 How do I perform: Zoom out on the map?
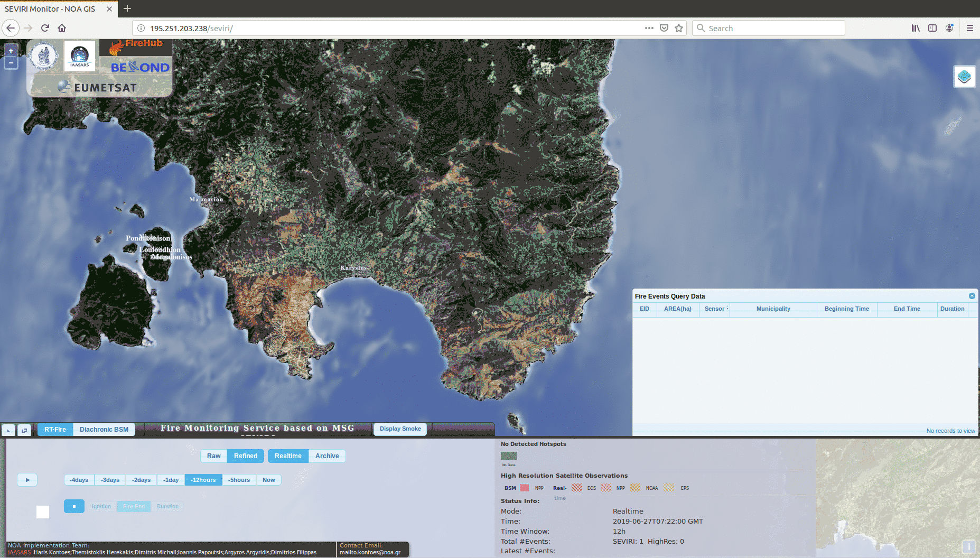click(11, 63)
